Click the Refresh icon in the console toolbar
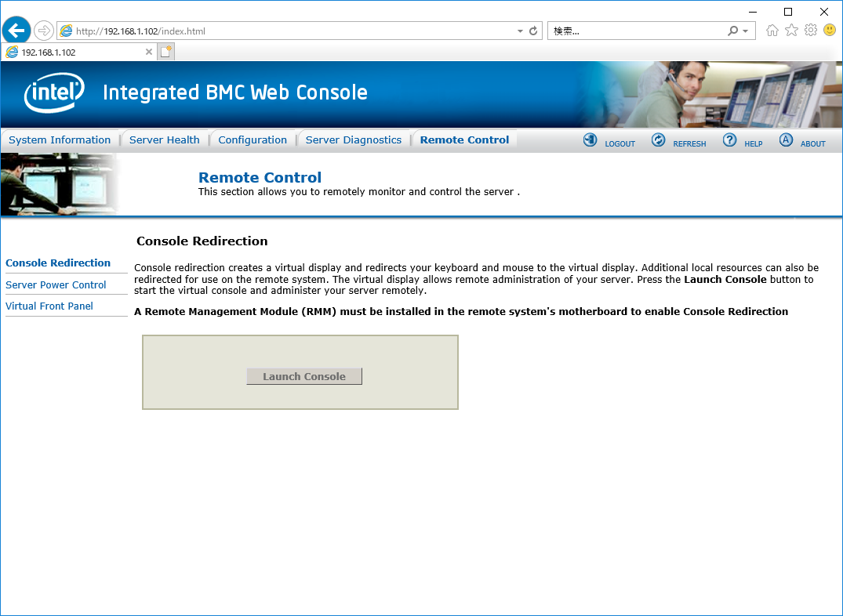Image resolution: width=843 pixels, height=616 pixels. coord(658,140)
